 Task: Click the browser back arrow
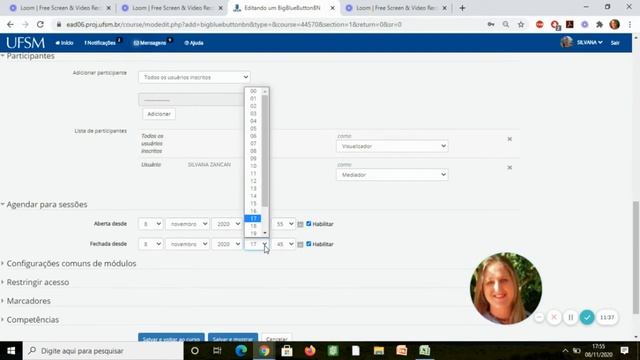(x=10, y=24)
